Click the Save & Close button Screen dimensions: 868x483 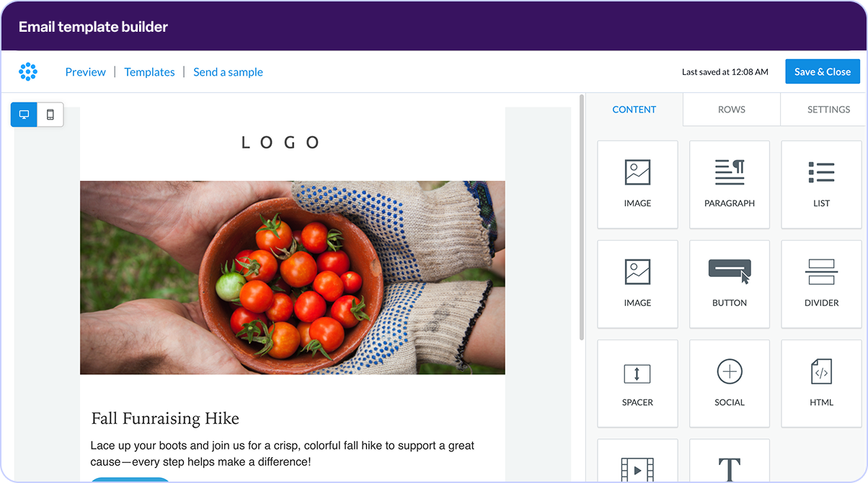pos(822,71)
